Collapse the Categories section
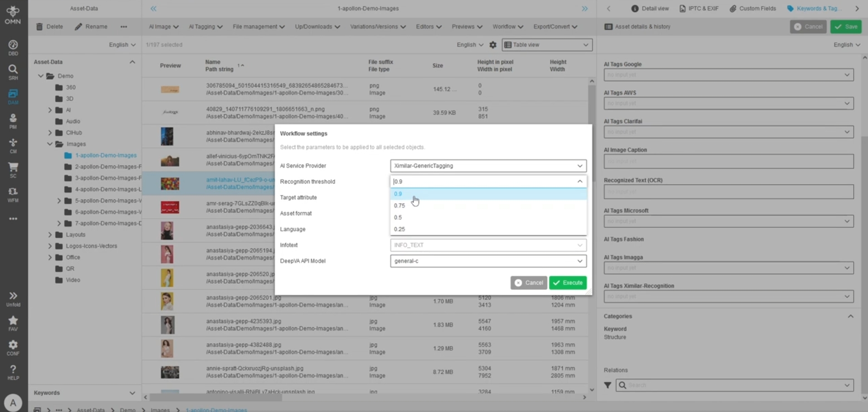 point(850,316)
